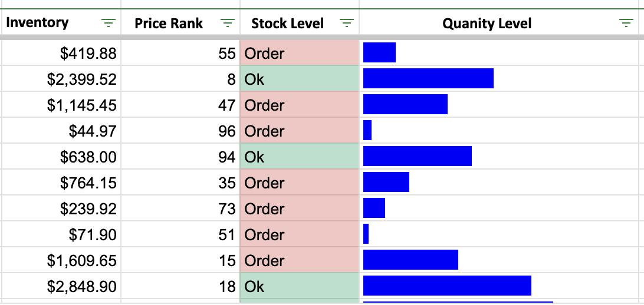644x305 pixels.
Task: Click the blue bar in the $71.90 row
Action: [366, 234]
